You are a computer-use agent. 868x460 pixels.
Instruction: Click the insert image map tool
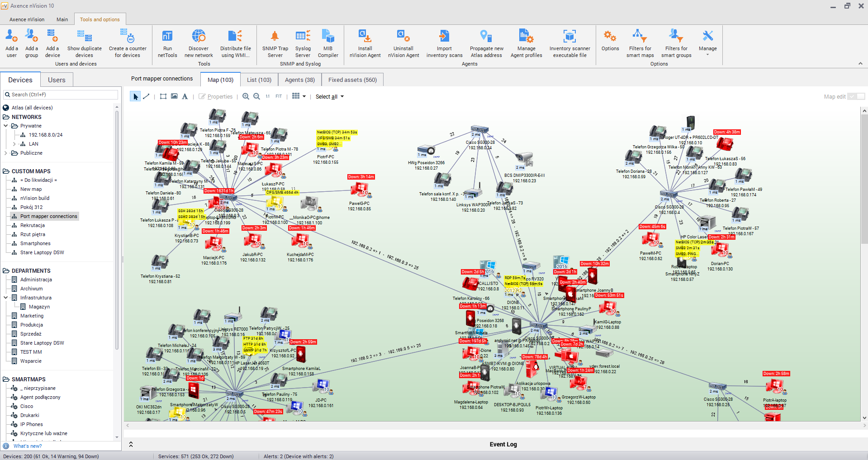click(174, 96)
